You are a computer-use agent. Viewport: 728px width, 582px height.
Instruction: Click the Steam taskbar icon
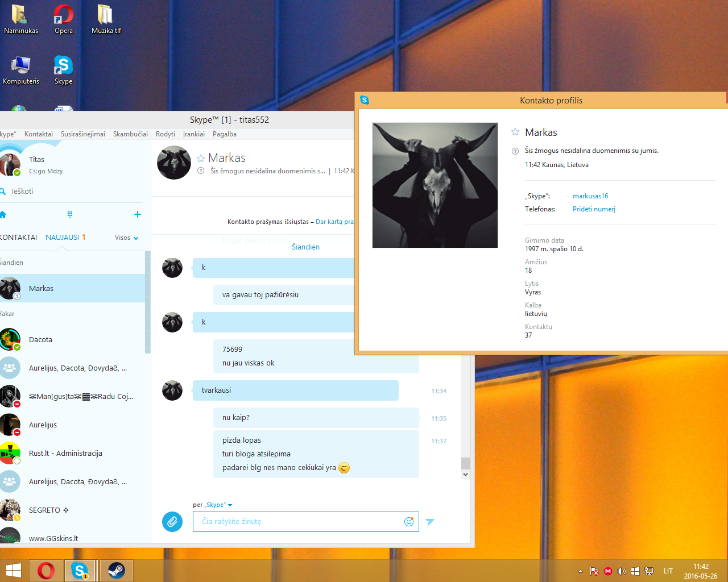click(117, 570)
